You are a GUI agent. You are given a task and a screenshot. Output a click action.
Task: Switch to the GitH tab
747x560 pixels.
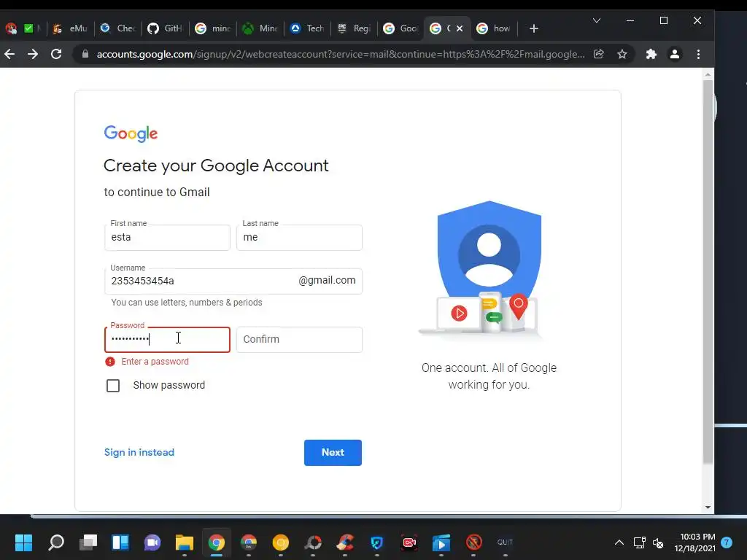pyautogui.click(x=165, y=28)
